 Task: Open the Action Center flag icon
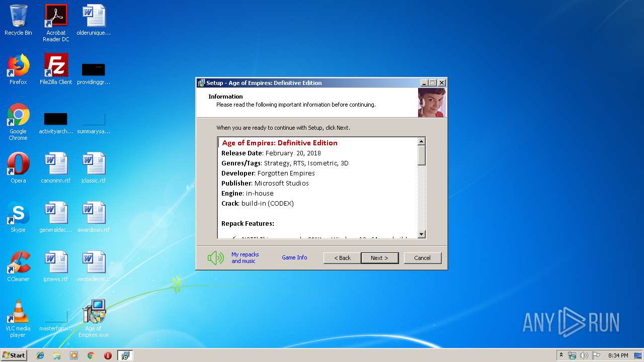coord(596,355)
